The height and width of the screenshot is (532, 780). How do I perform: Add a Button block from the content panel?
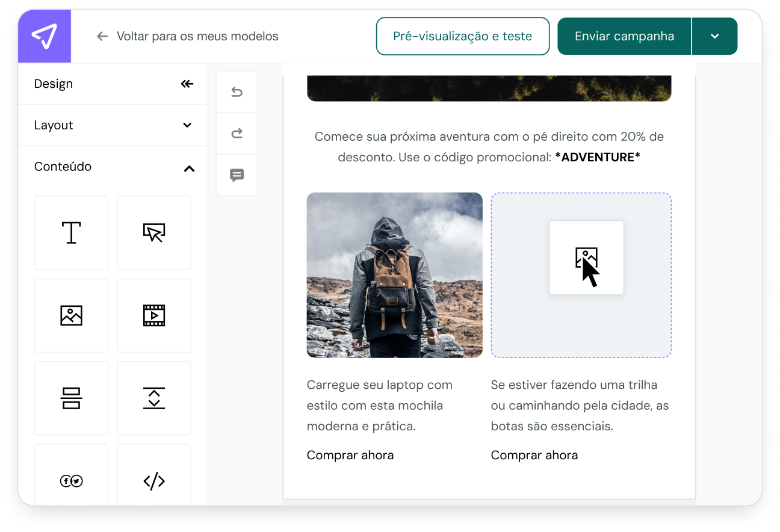pos(153,232)
